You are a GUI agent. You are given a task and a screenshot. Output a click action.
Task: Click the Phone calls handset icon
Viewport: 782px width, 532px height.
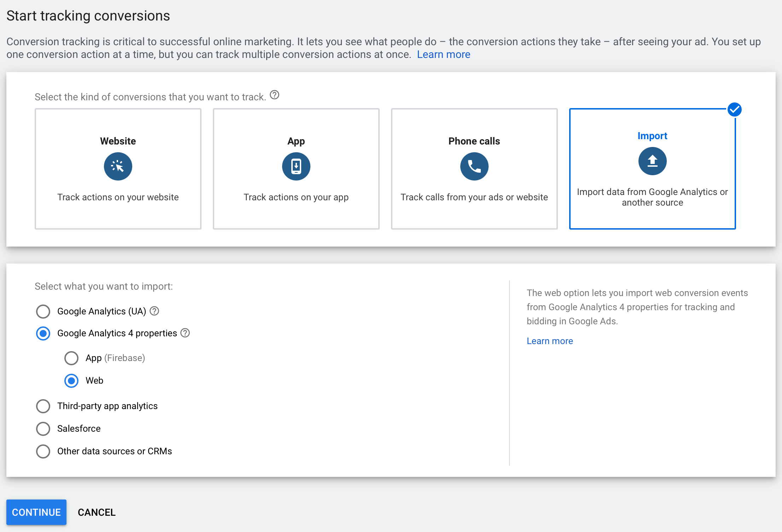474,166
